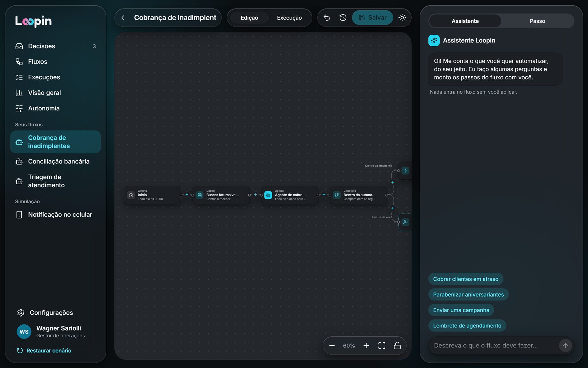Add step after Início node

pyautogui.click(x=187, y=195)
